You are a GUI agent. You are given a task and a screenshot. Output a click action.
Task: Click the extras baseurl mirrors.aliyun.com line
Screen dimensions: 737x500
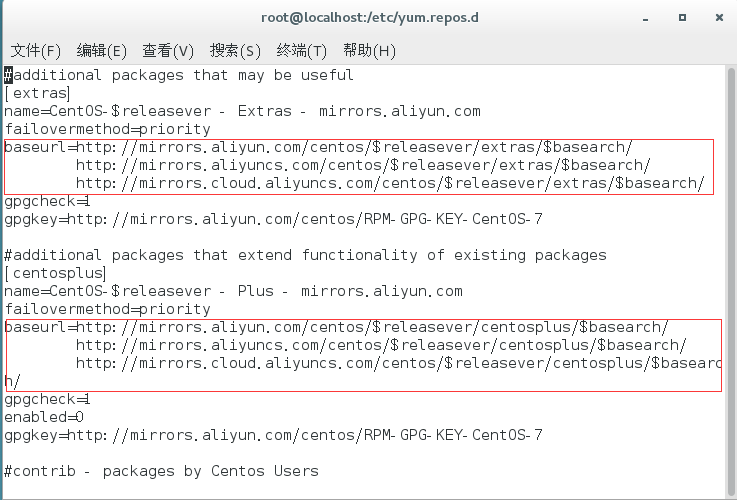(x=318, y=147)
